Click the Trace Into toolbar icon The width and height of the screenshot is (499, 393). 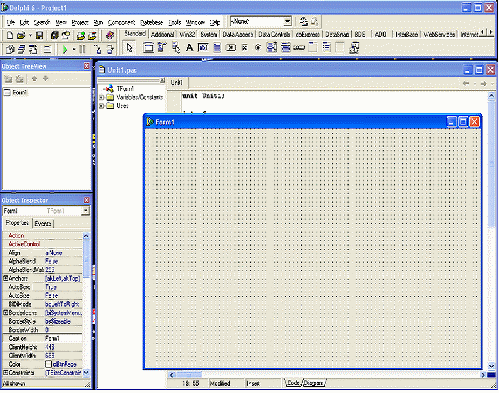tap(97, 49)
